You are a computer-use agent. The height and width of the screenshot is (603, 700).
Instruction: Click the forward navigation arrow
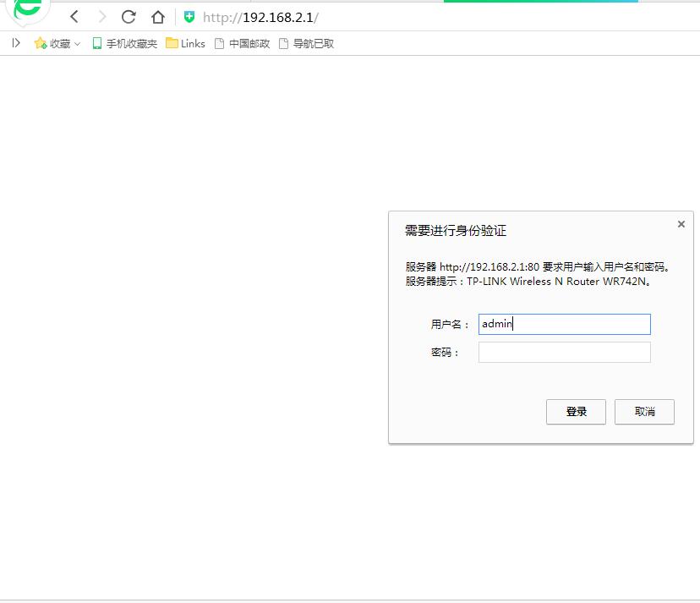pyautogui.click(x=101, y=16)
